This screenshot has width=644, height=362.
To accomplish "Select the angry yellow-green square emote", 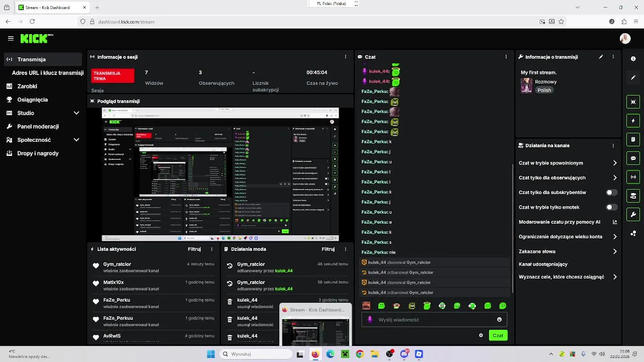I will click(x=412, y=306).
